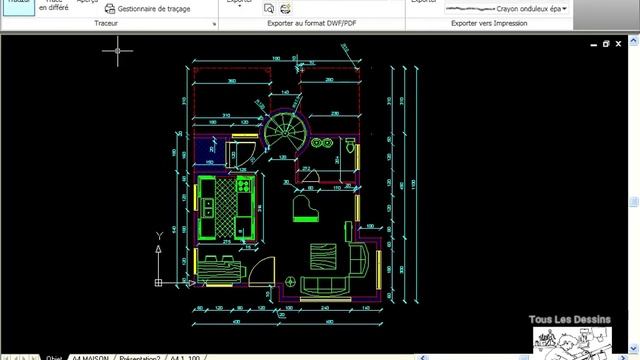Click the horizontal scrollbar left arrow
640x360 pixels.
(x=422, y=358)
